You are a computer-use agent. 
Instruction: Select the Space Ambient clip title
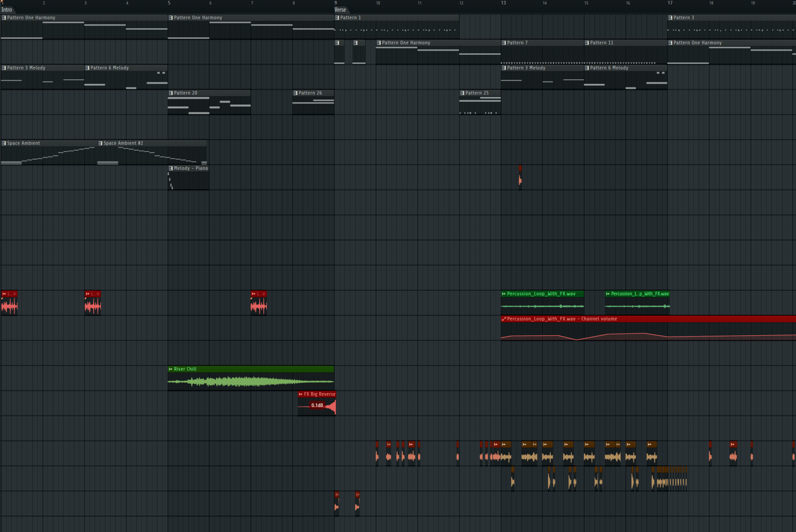(23, 143)
